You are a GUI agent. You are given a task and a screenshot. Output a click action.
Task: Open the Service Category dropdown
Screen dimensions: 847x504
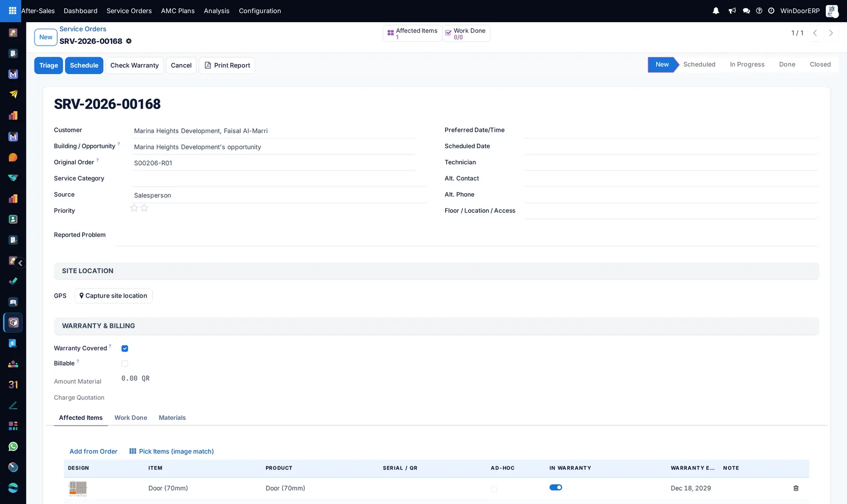point(280,179)
